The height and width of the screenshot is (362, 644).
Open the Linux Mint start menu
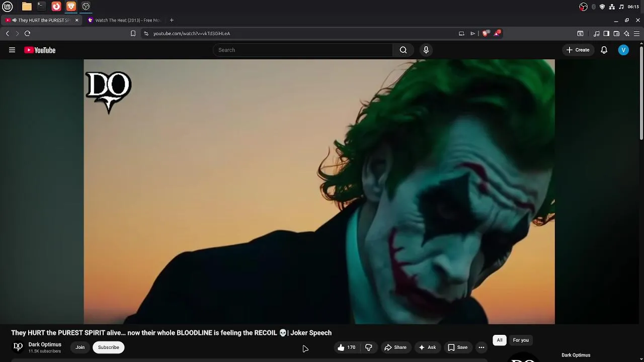pos(8,7)
